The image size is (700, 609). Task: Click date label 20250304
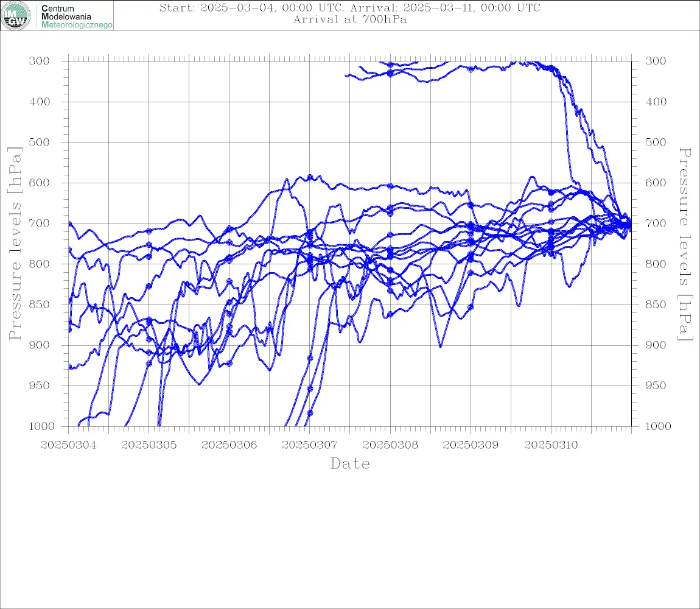pyautogui.click(x=68, y=445)
